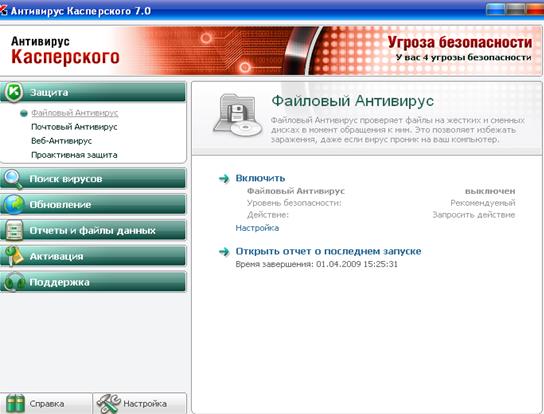Click the green arrow next to Включить

point(224,178)
